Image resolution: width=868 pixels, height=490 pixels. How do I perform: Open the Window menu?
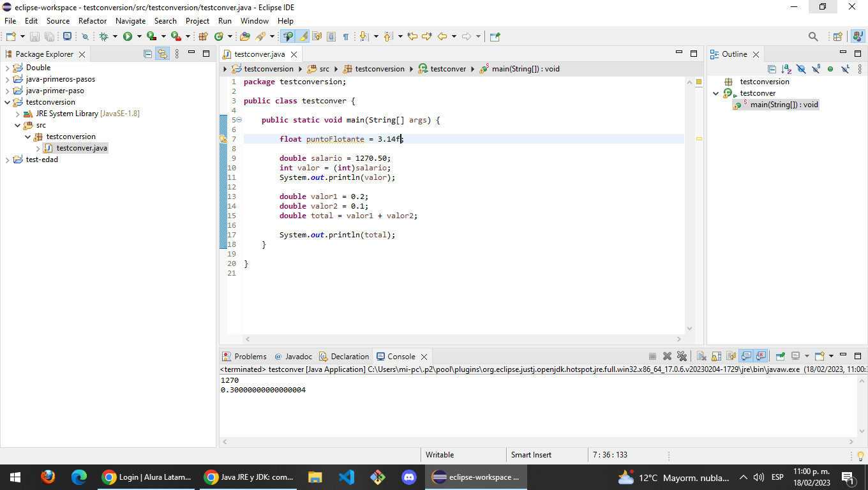254,21
